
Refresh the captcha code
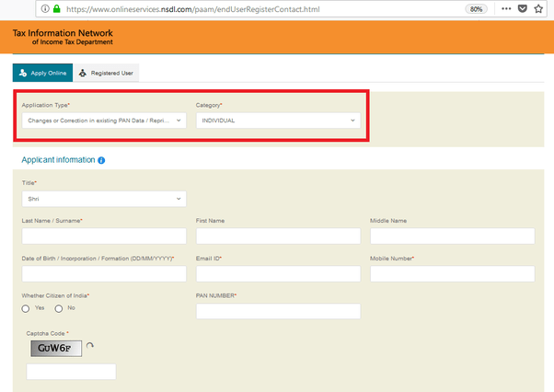(x=90, y=345)
